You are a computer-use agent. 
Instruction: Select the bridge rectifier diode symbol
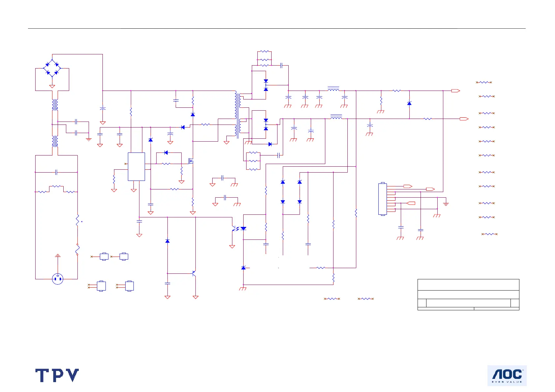tap(52, 68)
